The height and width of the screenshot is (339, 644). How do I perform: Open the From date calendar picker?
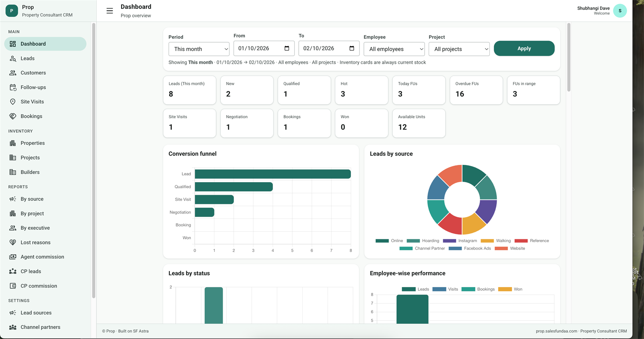click(x=287, y=48)
